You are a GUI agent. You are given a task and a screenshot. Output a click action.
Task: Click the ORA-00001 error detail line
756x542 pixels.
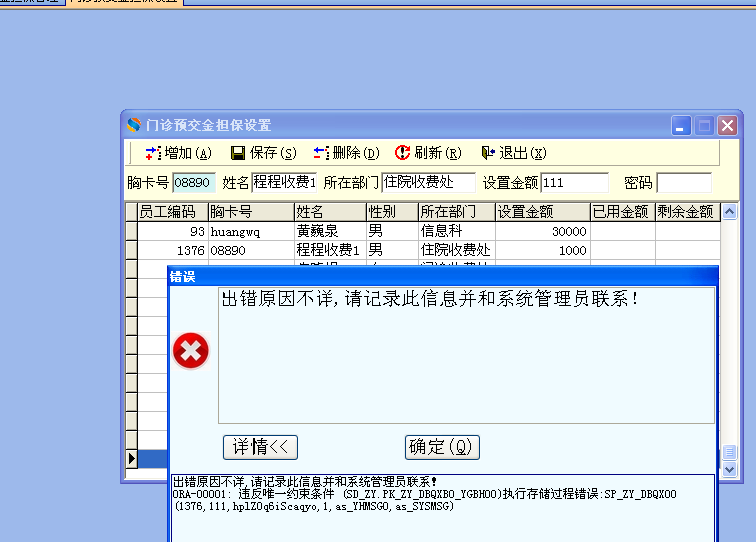pyautogui.click(x=424, y=494)
